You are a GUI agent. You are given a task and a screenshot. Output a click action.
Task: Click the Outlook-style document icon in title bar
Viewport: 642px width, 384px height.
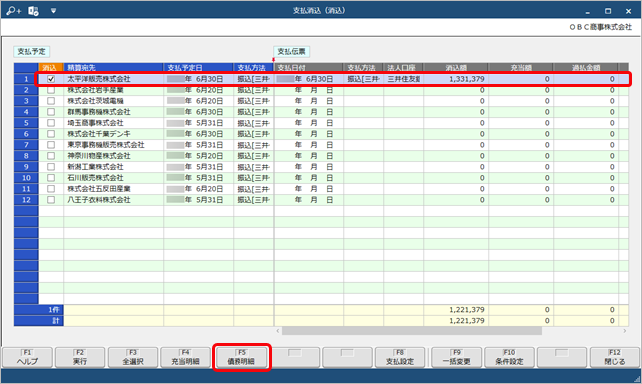click(34, 11)
